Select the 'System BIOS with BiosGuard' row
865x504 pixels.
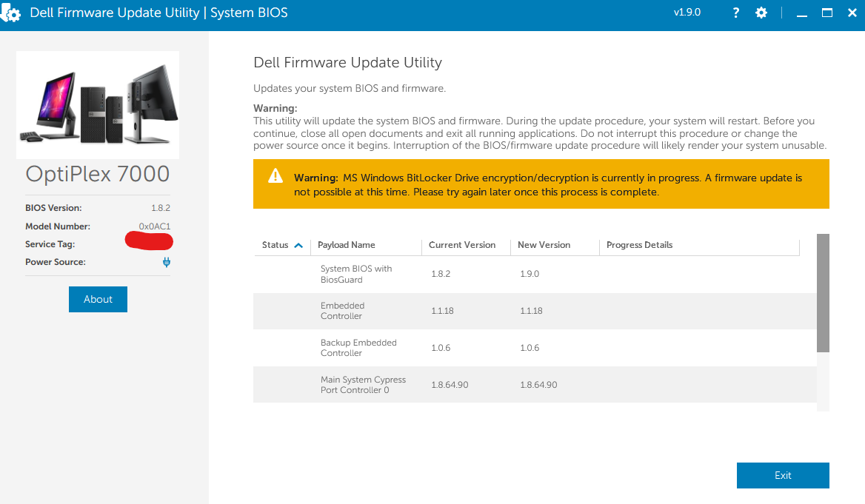pos(535,274)
